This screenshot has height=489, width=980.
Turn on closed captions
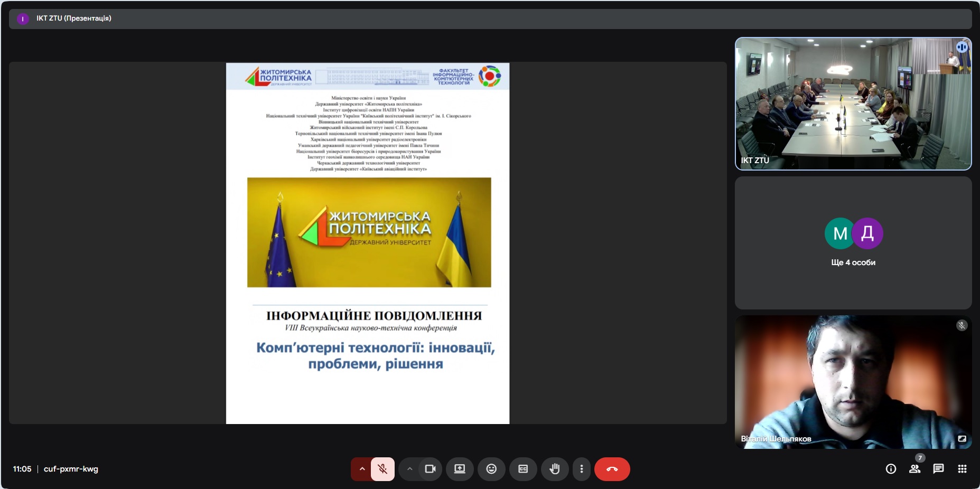[523, 469]
